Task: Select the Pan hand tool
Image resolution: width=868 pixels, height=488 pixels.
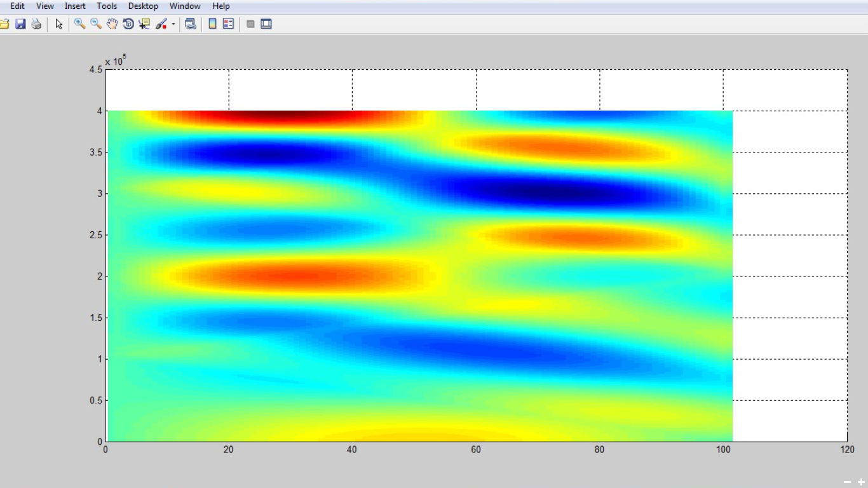Action: pyautogui.click(x=112, y=24)
